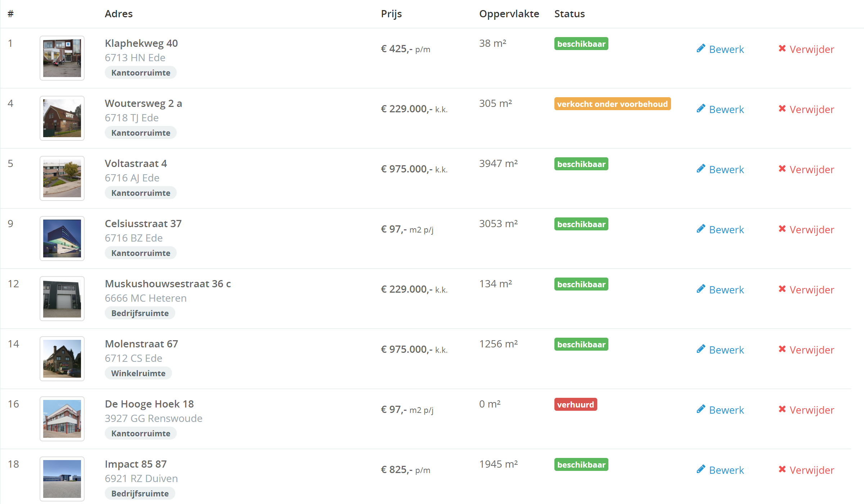Click the verkocht onder voorbehoud status badge
This screenshot has height=504, width=864.
(612, 104)
